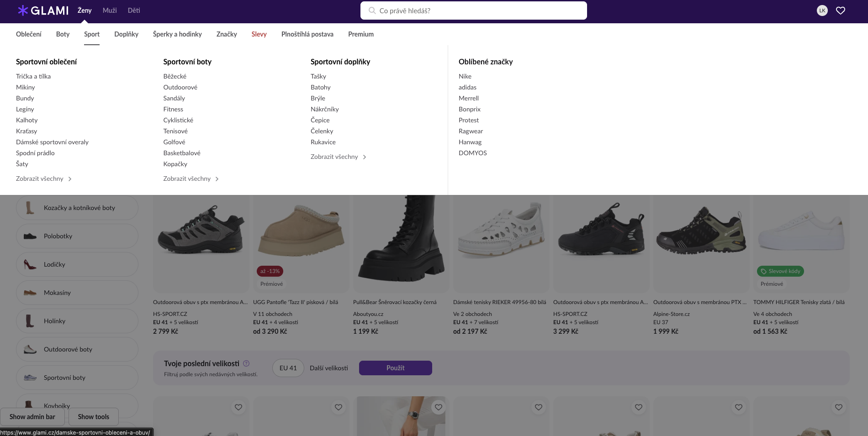Screen dimensions: 868x436
Task: Click the Show admin bar button
Action: pyautogui.click(x=32, y=417)
